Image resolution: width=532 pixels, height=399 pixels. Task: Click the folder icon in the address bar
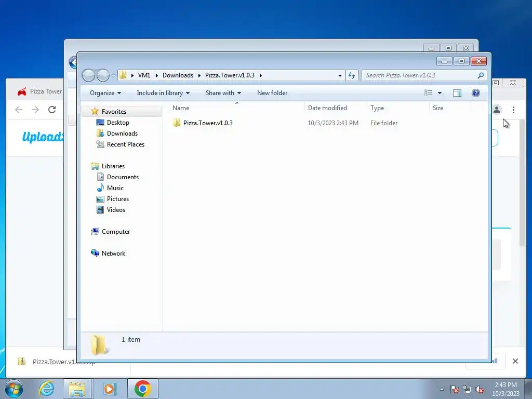(x=123, y=75)
